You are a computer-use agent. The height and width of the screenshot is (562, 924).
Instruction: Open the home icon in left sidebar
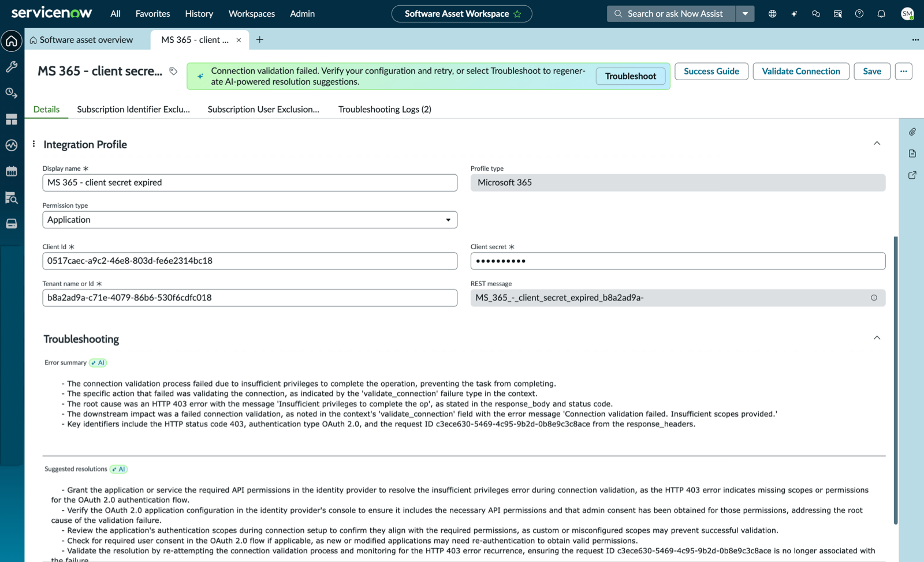[12, 41]
